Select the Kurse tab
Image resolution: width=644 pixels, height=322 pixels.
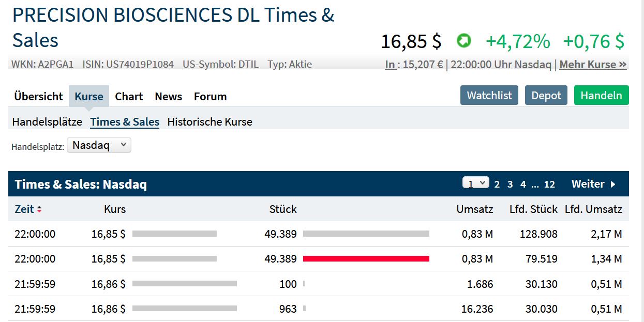[89, 96]
